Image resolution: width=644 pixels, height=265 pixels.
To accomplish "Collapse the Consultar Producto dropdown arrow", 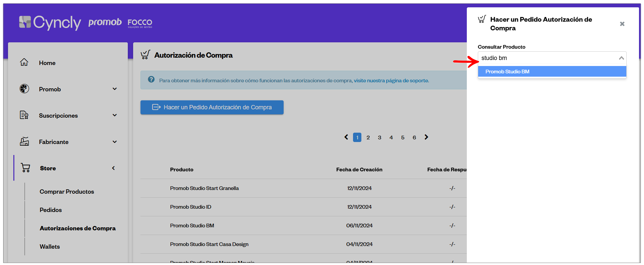I will [621, 58].
